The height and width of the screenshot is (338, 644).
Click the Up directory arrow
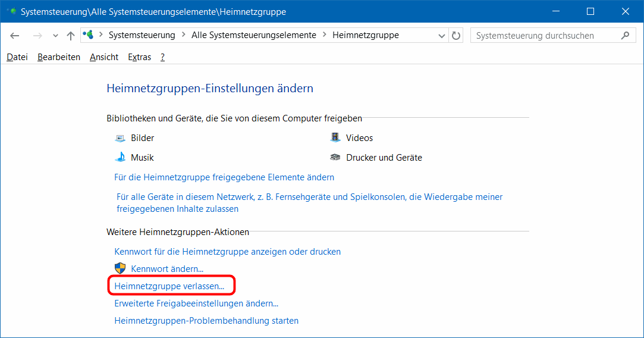[x=71, y=36]
